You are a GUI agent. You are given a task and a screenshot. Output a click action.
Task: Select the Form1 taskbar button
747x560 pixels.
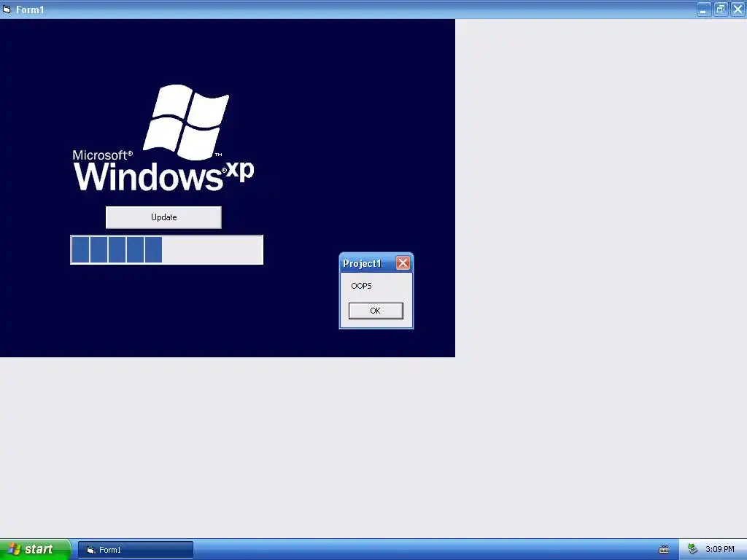(136, 550)
